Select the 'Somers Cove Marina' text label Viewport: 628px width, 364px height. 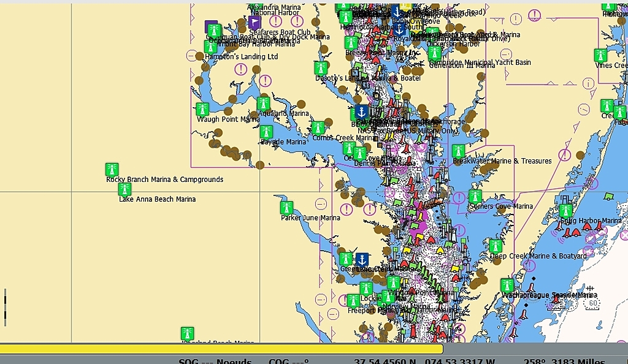pyautogui.click(x=501, y=207)
